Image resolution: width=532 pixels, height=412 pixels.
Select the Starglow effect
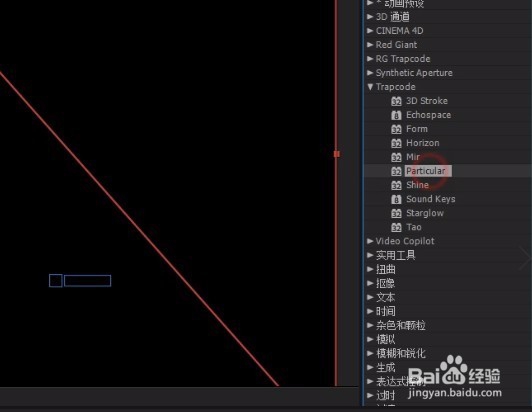pos(425,213)
